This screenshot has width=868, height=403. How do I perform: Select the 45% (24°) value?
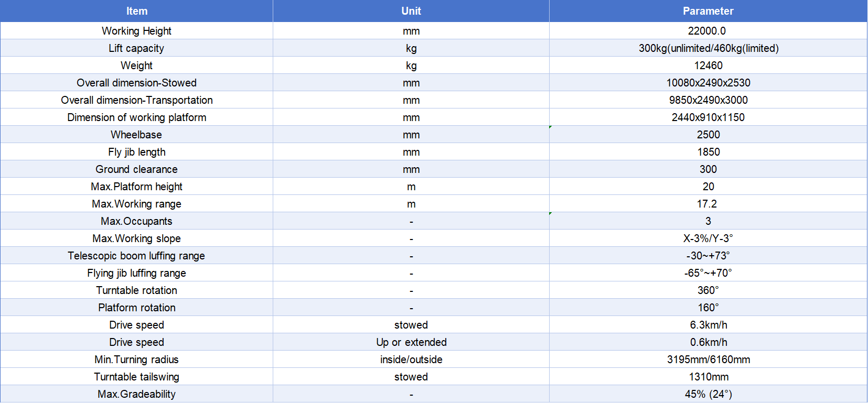pyautogui.click(x=708, y=394)
